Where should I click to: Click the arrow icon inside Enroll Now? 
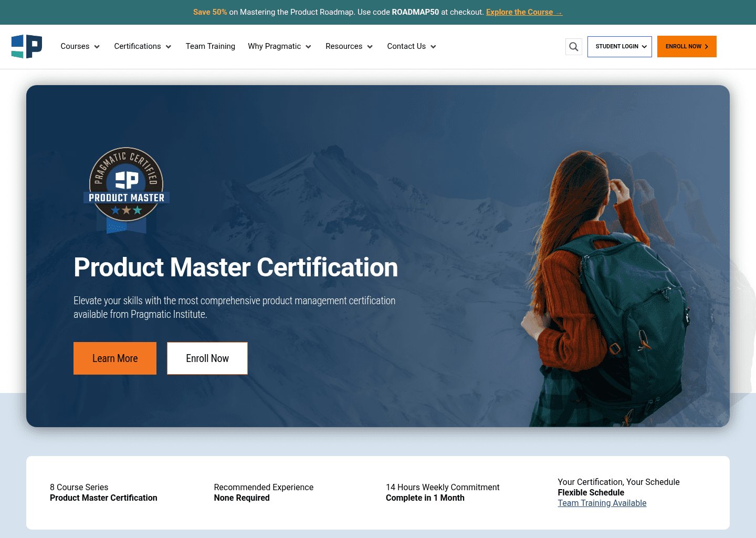coord(706,46)
